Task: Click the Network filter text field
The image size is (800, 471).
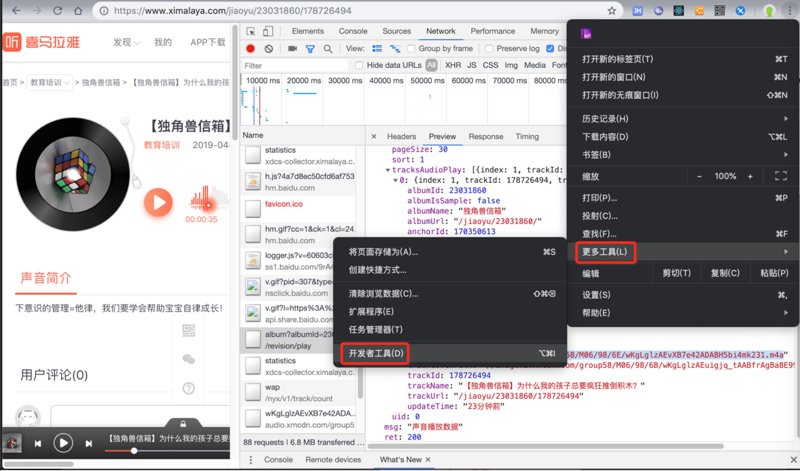Action: [x=295, y=65]
